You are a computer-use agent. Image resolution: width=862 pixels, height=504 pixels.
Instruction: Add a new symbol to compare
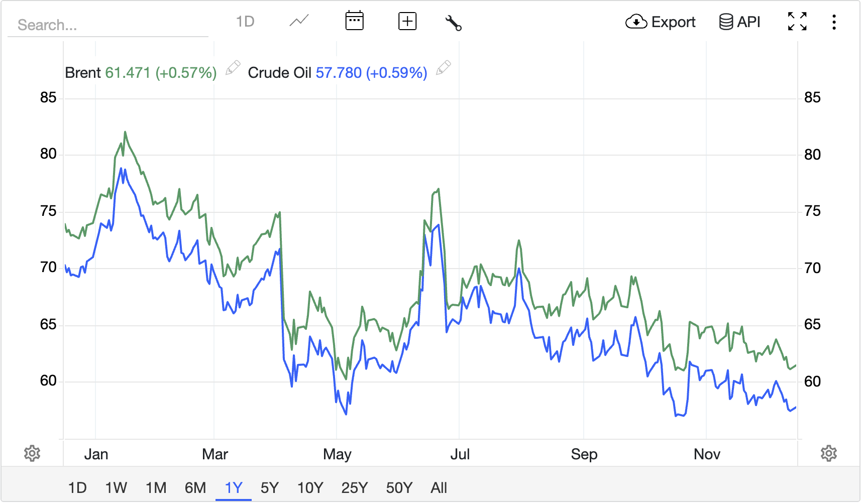pos(407,21)
